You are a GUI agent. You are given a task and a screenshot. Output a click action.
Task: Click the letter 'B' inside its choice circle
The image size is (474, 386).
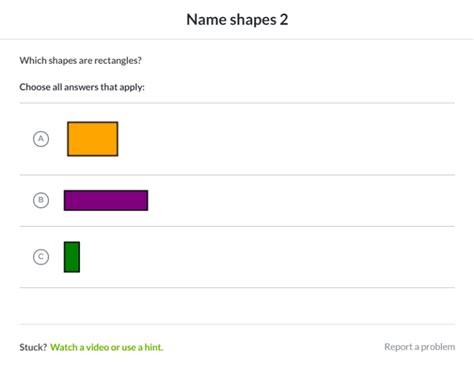tap(41, 200)
